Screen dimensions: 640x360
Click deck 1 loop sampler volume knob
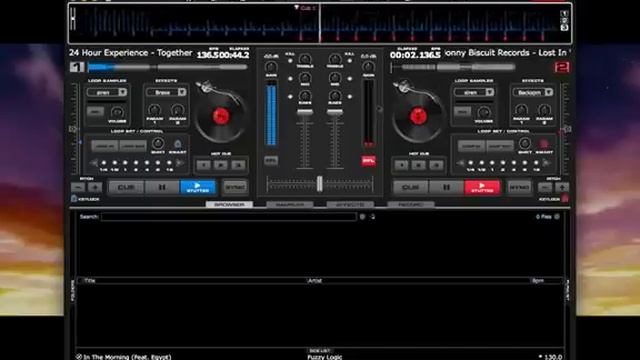pos(117,112)
